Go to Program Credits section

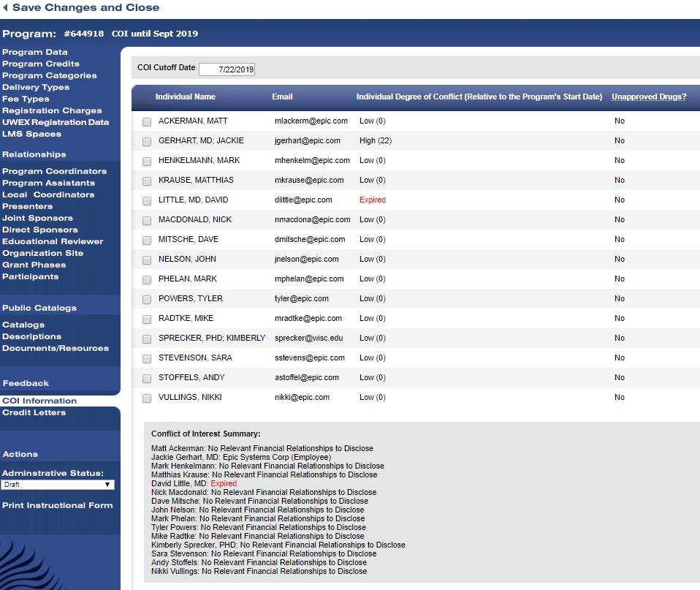click(x=41, y=64)
